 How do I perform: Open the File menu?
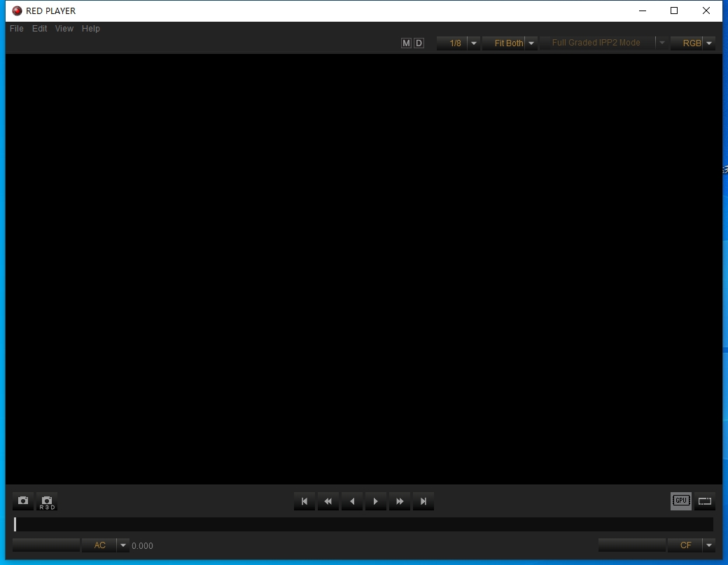coord(17,29)
